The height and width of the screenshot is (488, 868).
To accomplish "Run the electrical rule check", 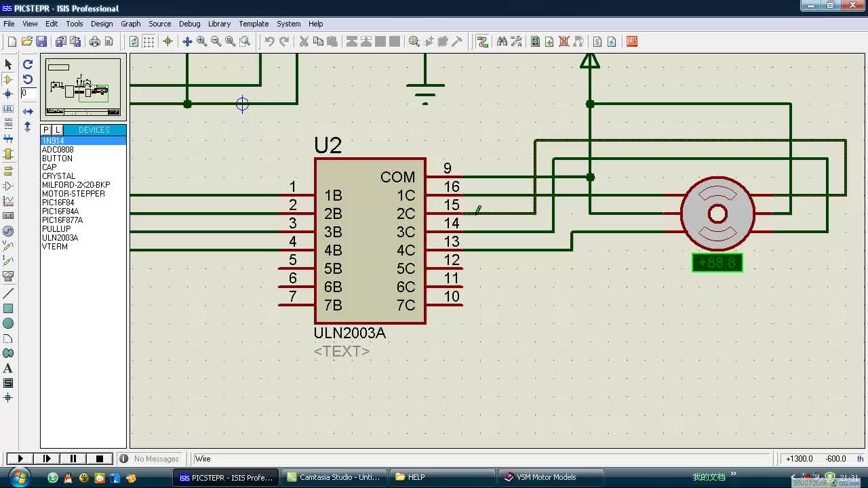I will 612,41.
